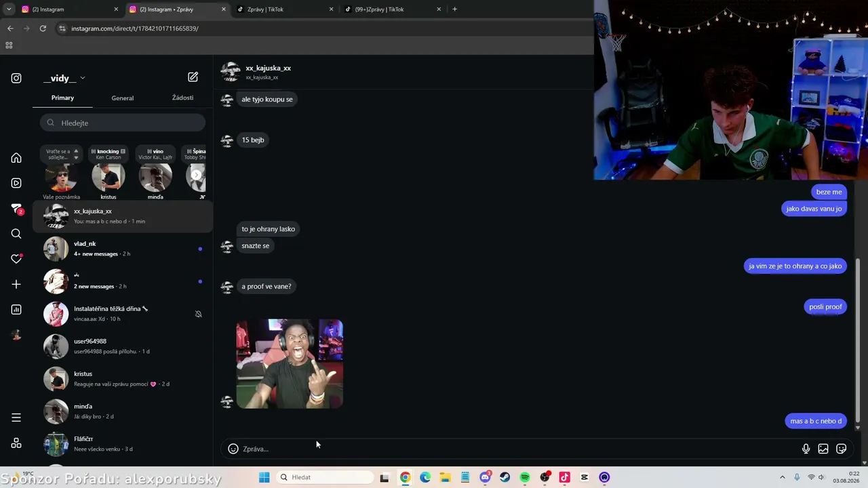The height and width of the screenshot is (488, 868).
Task: Open the Windows Start menu
Action: click(264, 477)
